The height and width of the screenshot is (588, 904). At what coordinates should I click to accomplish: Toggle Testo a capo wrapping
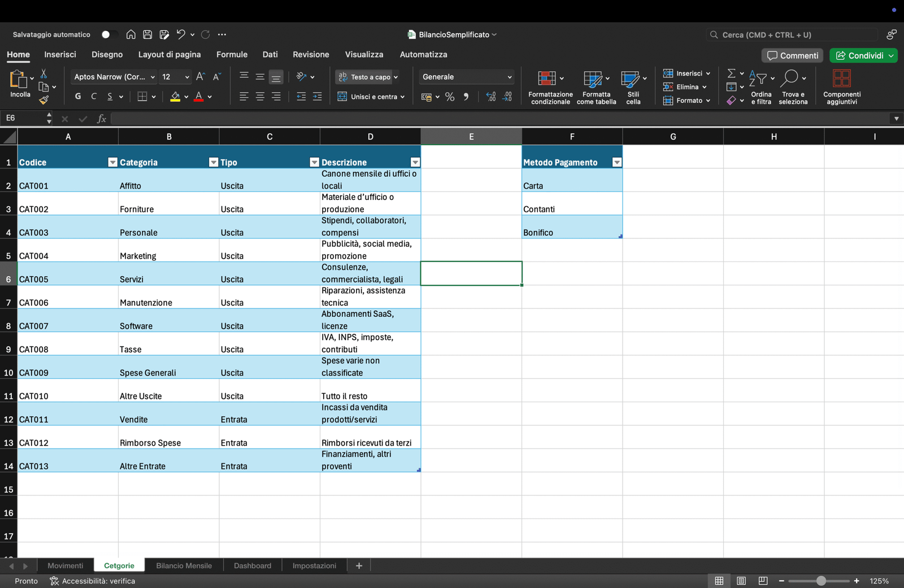tap(367, 77)
